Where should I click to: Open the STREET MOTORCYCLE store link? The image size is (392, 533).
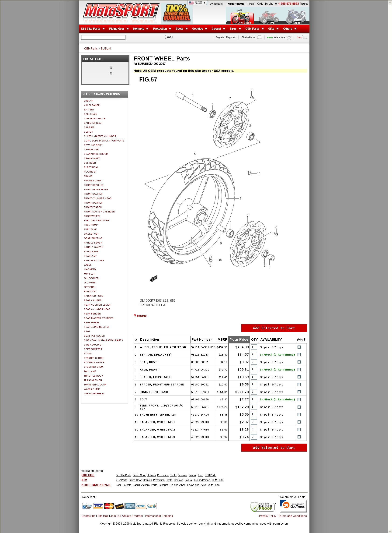click(x=96, y=485)
